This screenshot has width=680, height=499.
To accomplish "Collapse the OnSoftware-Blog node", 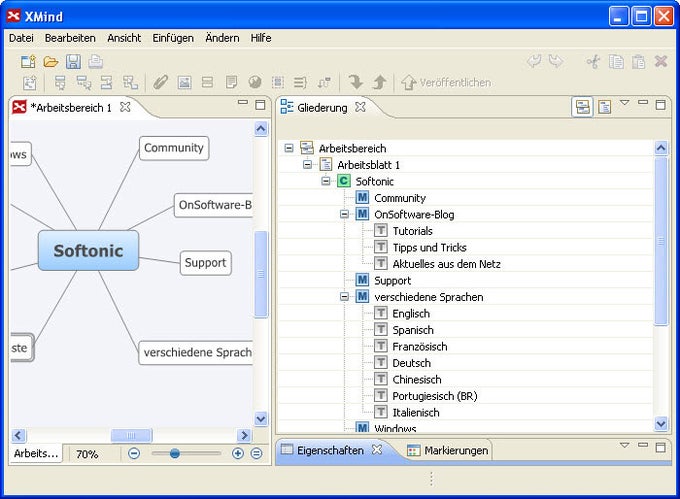I will coord(344,214).
